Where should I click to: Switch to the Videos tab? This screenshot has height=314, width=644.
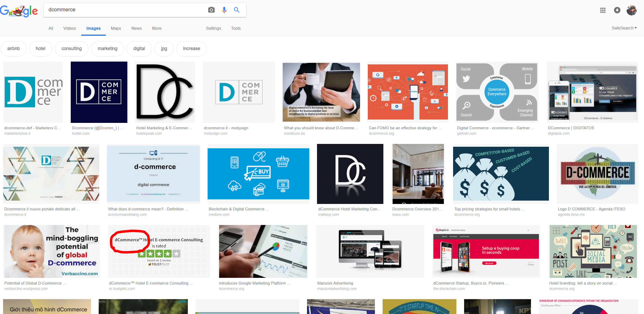click(70, 28)
